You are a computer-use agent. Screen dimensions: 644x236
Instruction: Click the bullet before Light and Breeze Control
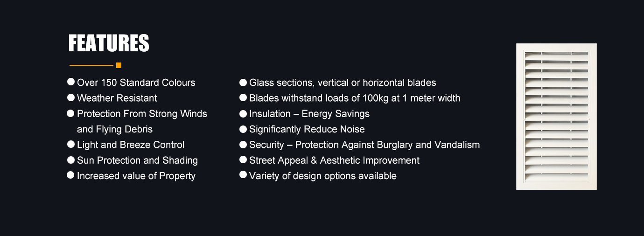click(71, 144)
